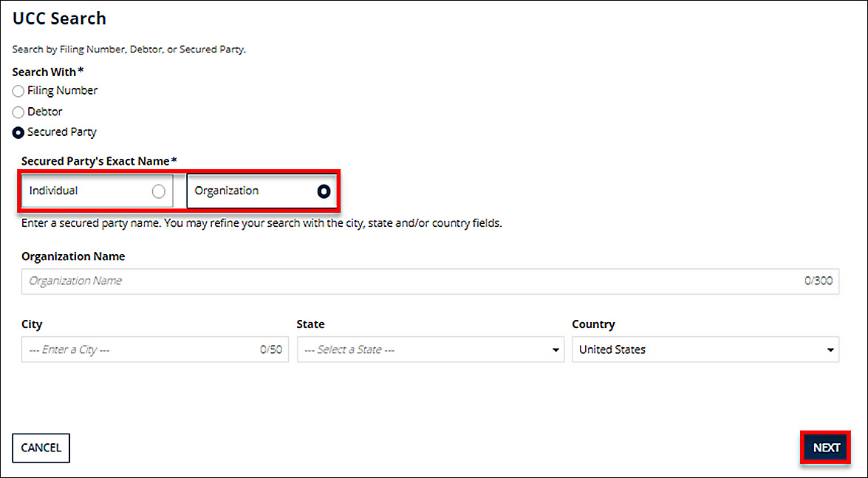Screen dimensions: 868x478
Task: Click the "Filing Number" label text
Action: point(62,90)
